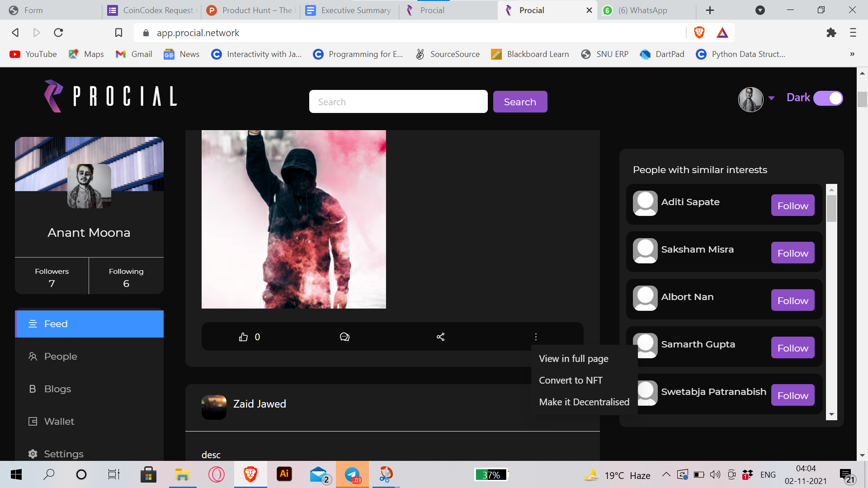Viewport: 868px width, 488px height.
Task: Open Settings from the sidebar
Action: click(63, 454)
